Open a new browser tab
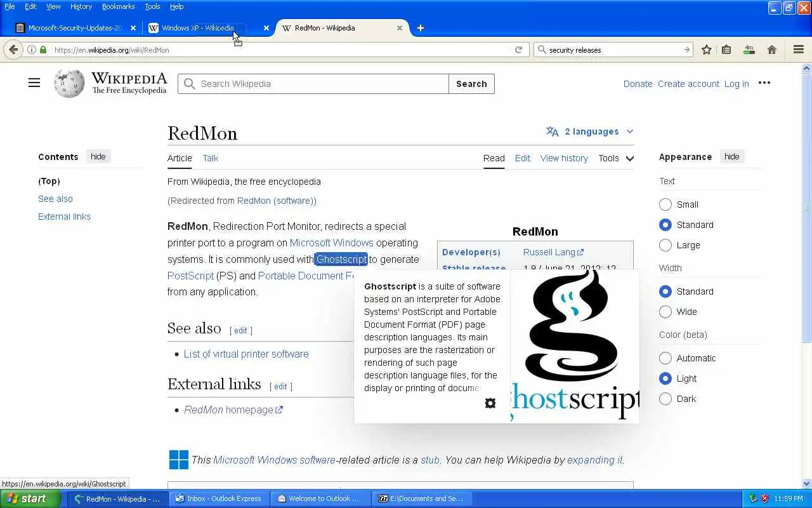This screenshot has width=812, height=508. tap(420, 28)
